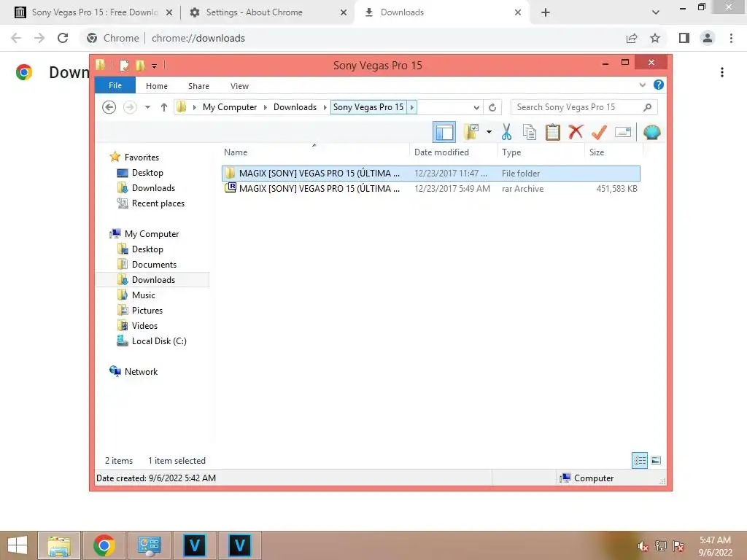Switch to large icons view in the status bar
The width and height of the screenshot is (747, 560).
(x=656, y=460)
